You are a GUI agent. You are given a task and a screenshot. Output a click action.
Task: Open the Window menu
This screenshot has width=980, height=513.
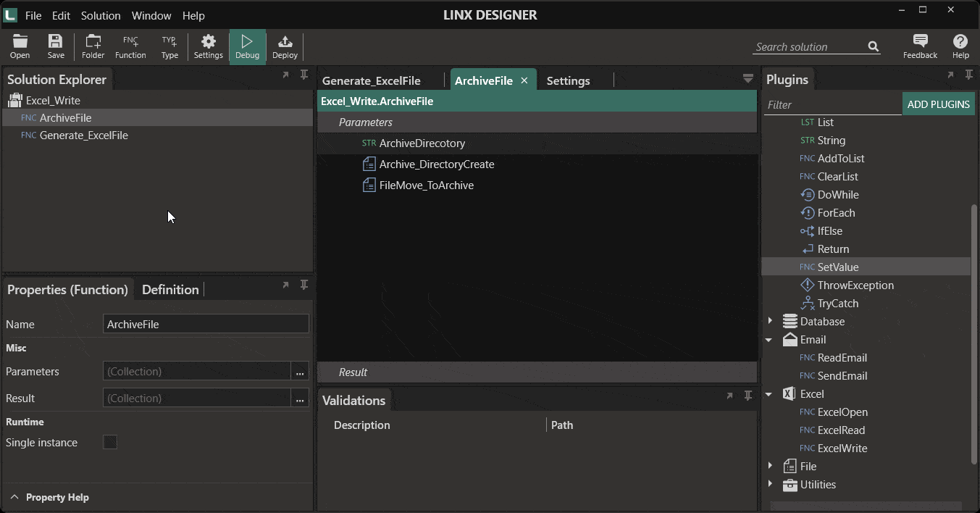pos(151,15)
